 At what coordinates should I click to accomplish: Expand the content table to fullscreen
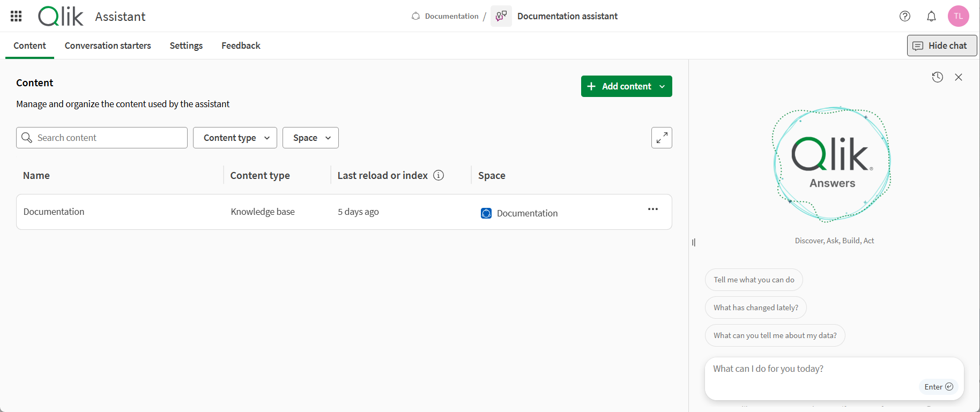[662, 138]
